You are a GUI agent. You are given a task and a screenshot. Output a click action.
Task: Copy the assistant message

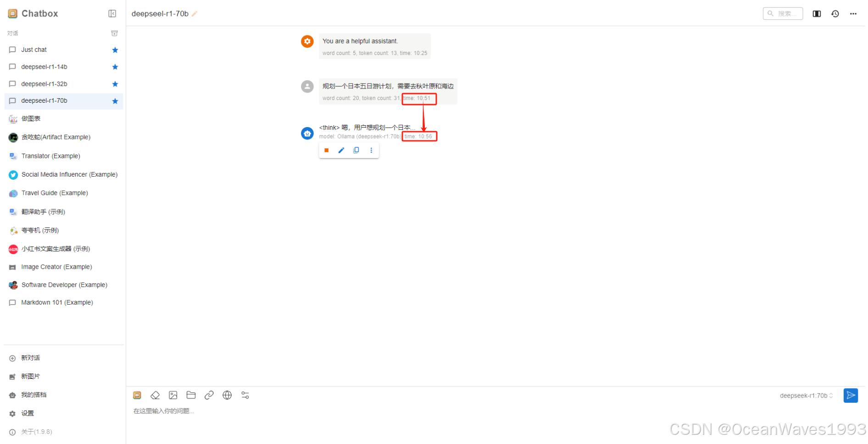click(356, 150)
